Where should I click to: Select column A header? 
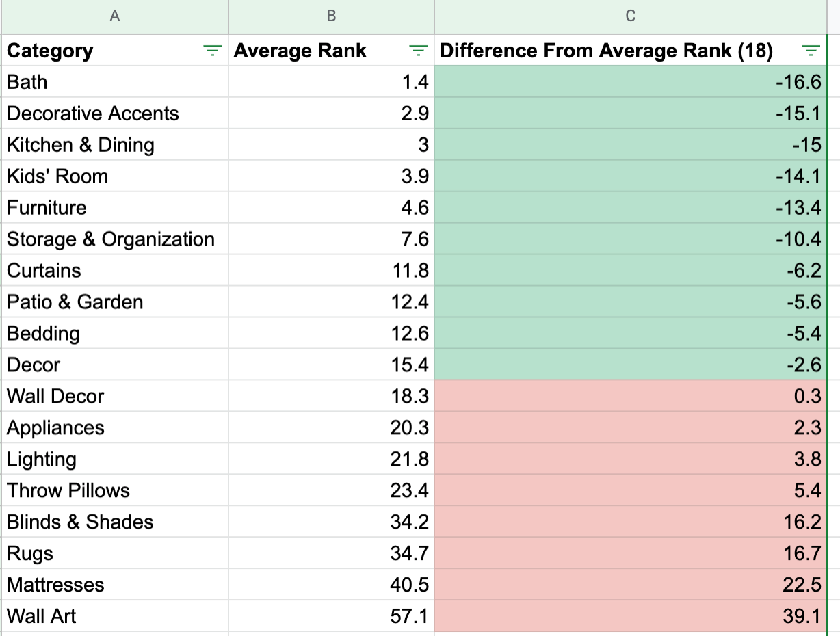(114, 17)
